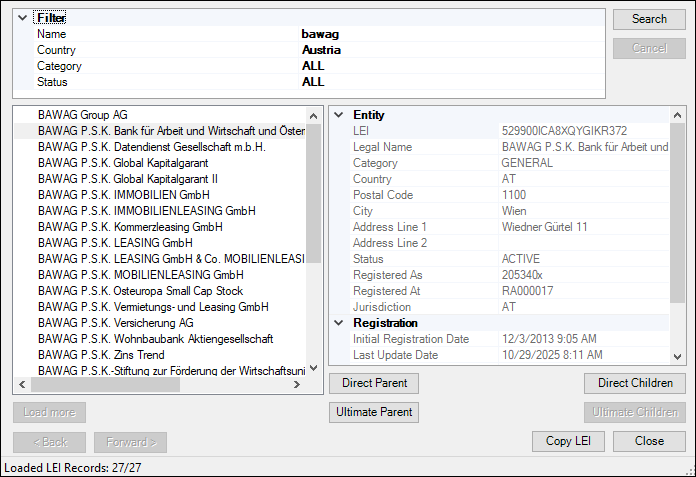696x477 pixels.
Task: Collapse the Entity section chevron
Action: tap(339, 115)
